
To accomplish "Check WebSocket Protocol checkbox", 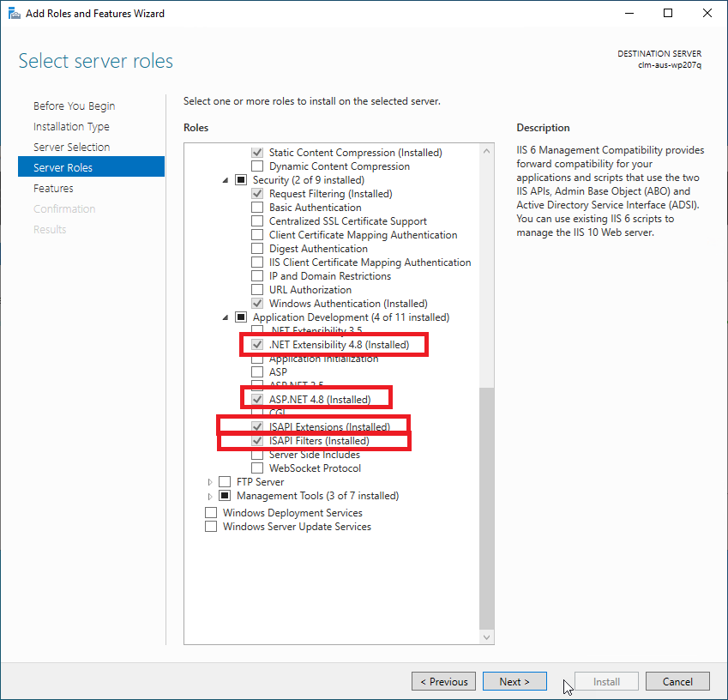I will point(257,468).
